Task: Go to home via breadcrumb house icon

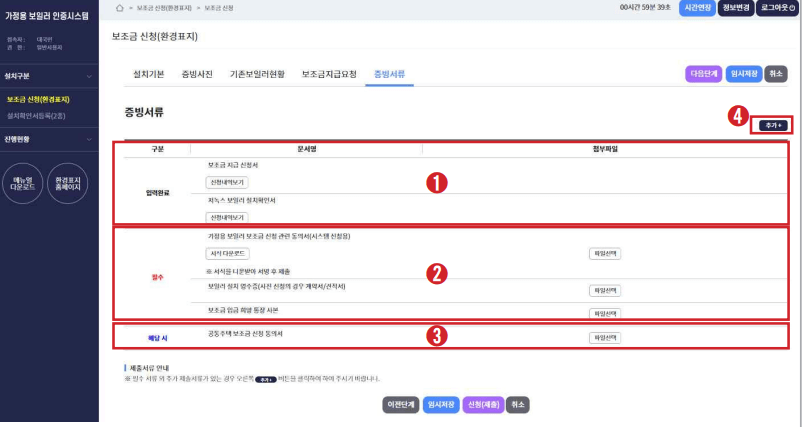Action: point(120,8)
